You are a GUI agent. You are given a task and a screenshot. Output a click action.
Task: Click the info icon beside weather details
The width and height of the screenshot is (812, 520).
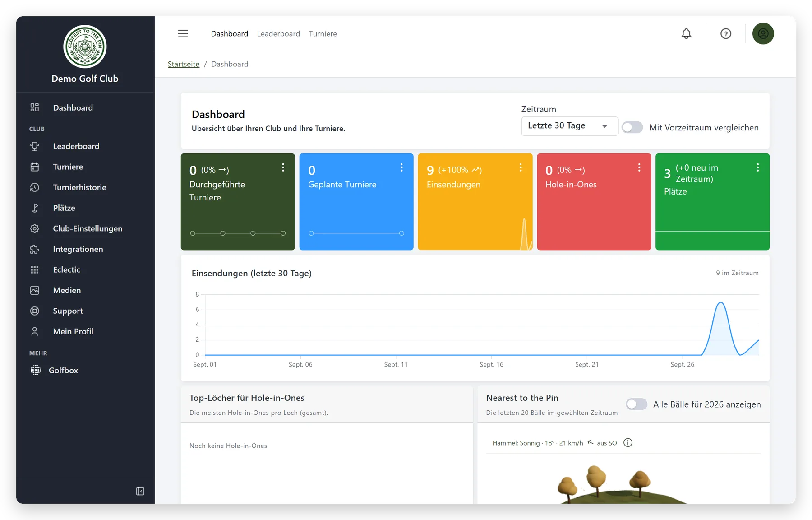(628, 443)
